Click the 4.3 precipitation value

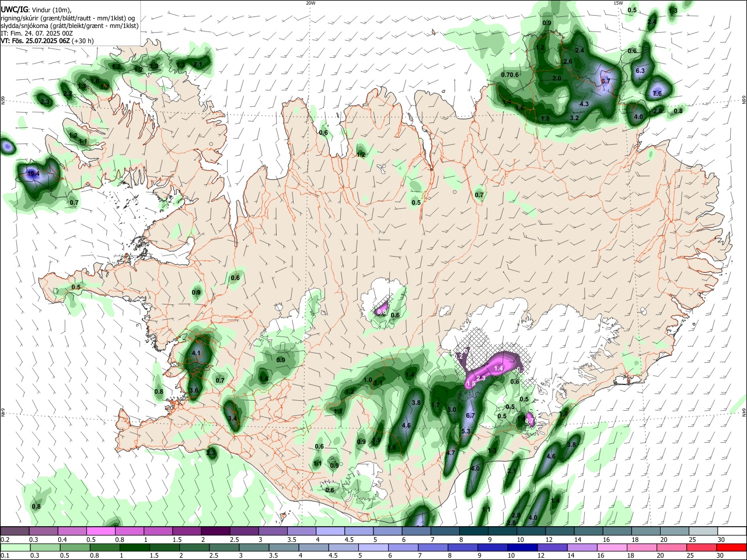(x=584, y=104)
